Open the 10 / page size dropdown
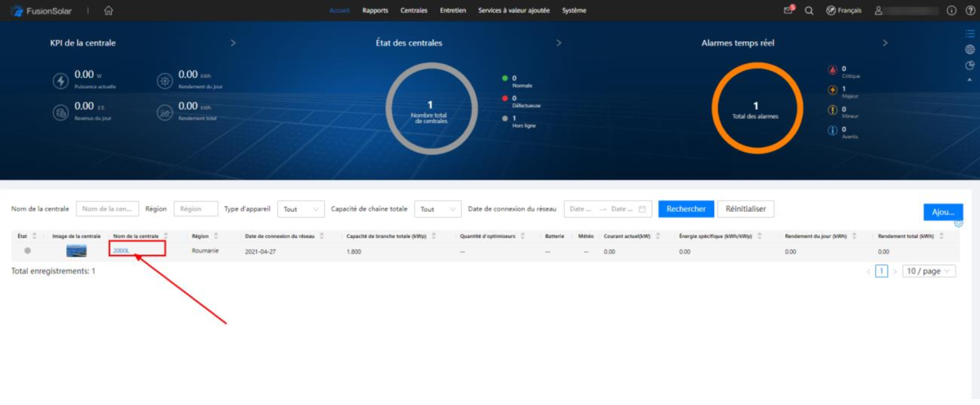This screenshot has width=980, height=405. [929, 271]
